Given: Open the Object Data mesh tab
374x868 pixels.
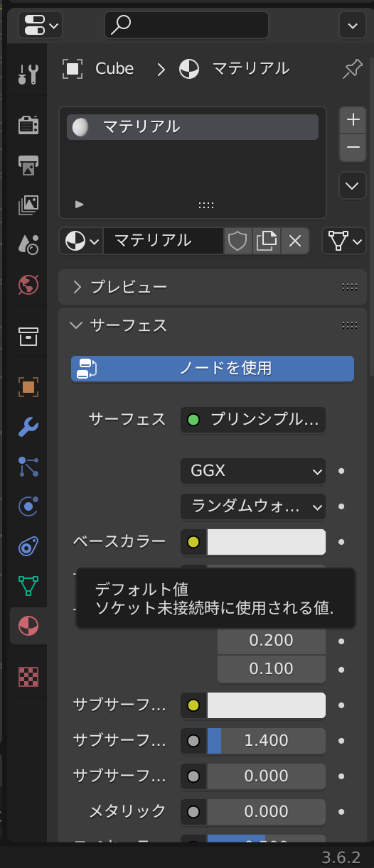Looking at the screenshot, I should coord(28,586).
